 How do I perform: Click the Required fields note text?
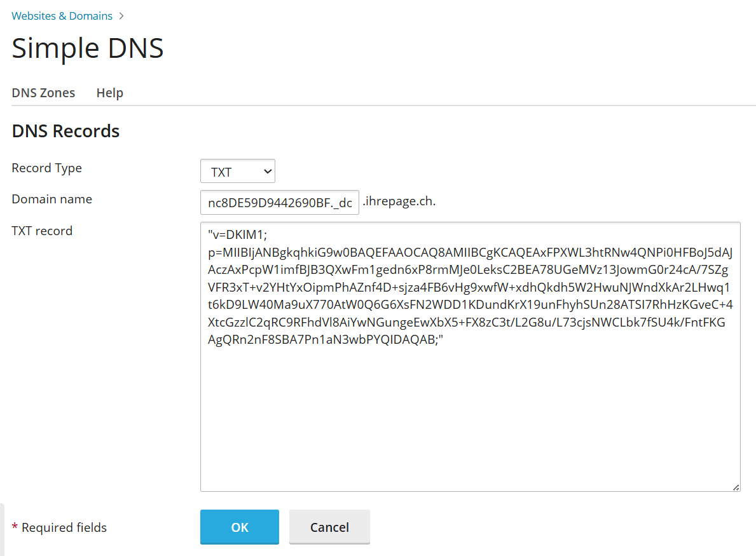coord(64,527)
